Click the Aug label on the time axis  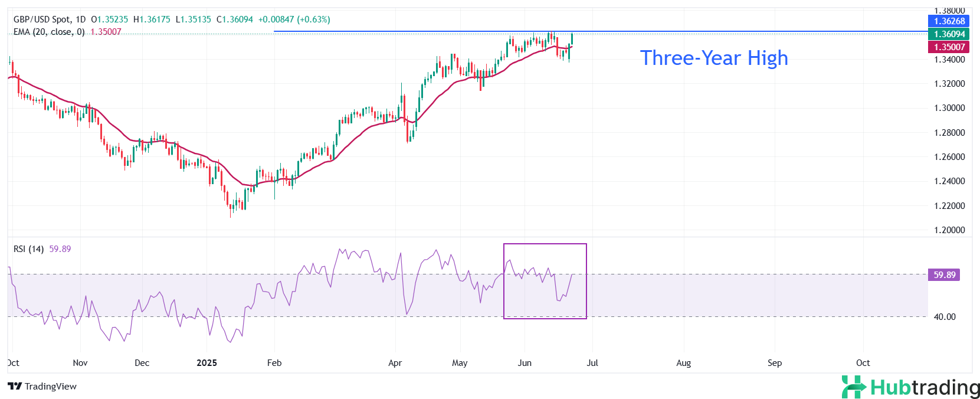(683, 363)
